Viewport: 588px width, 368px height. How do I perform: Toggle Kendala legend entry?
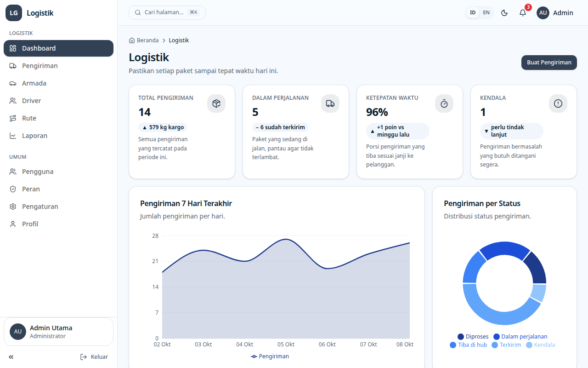point(540,345)
